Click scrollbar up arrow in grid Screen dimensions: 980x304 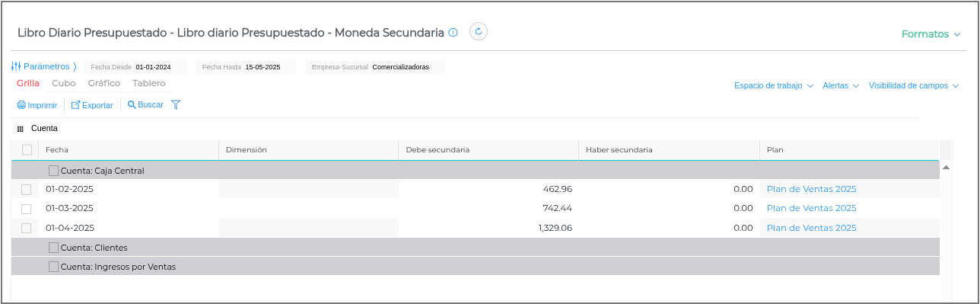[x=946, y=166]
